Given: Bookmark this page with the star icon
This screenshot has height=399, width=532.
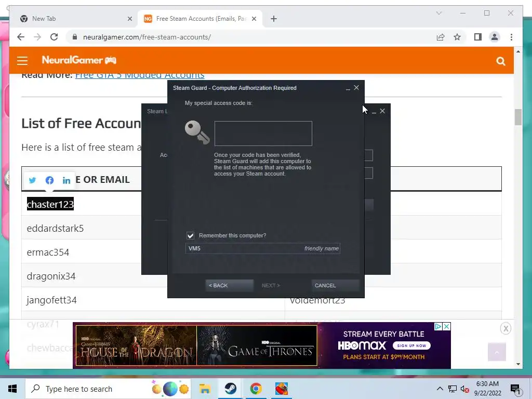Looking at the screenshot, I should tap(457, 37).
